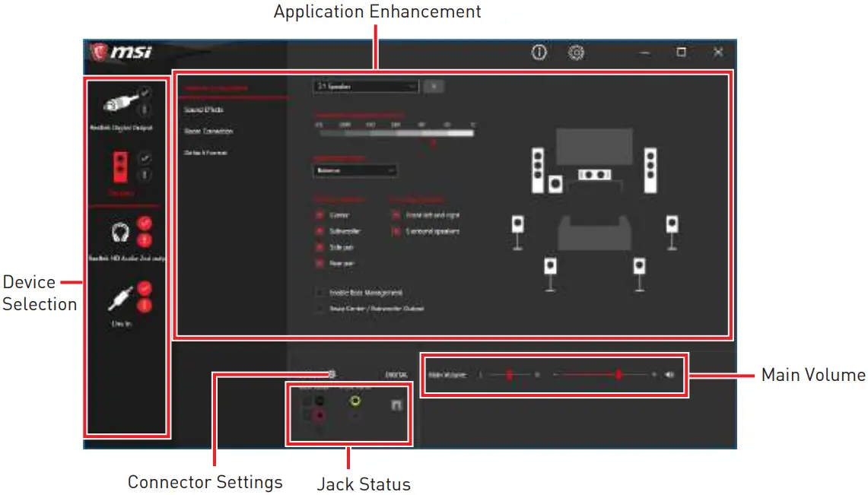Viewport: 868px width, 495px height.
Task: Toggle the Subwoofer checkbox
Action: click(320, 230)
